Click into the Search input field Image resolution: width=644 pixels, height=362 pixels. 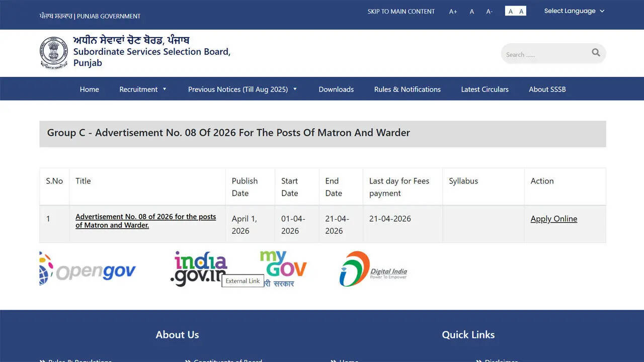[543, 54]
